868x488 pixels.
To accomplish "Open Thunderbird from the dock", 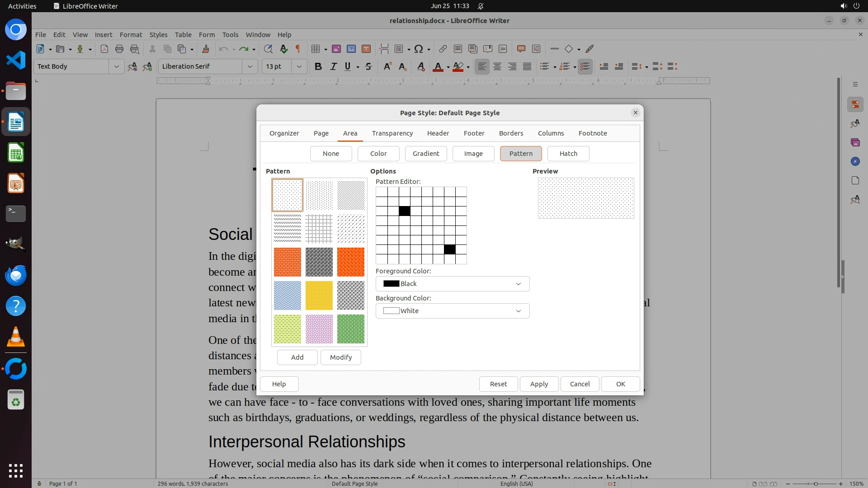I will coord(16,275).
